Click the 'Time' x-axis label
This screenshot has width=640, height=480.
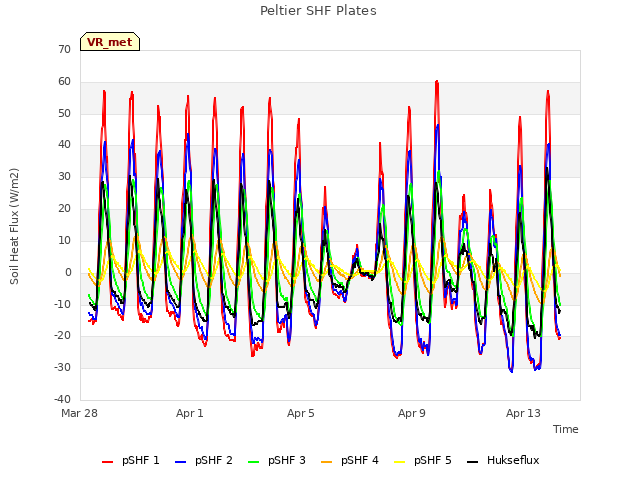(x=566, y=429)
